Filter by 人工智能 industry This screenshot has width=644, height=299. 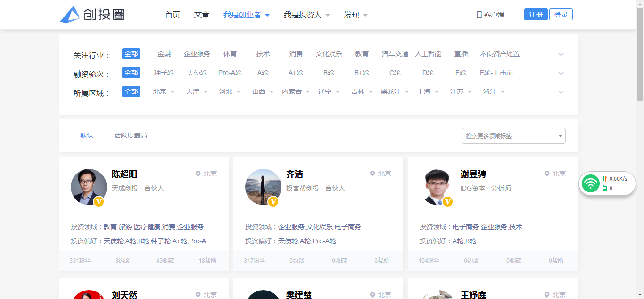(x=428, y=54)
